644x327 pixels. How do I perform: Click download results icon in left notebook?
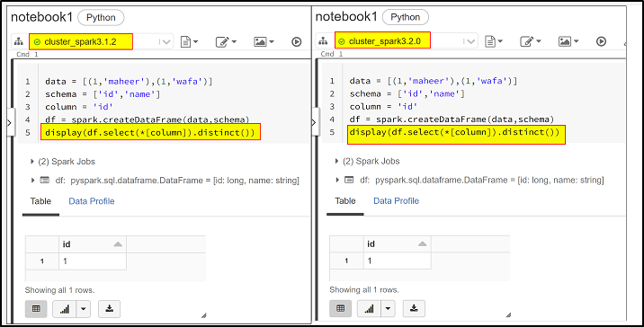tap(109, 309)
